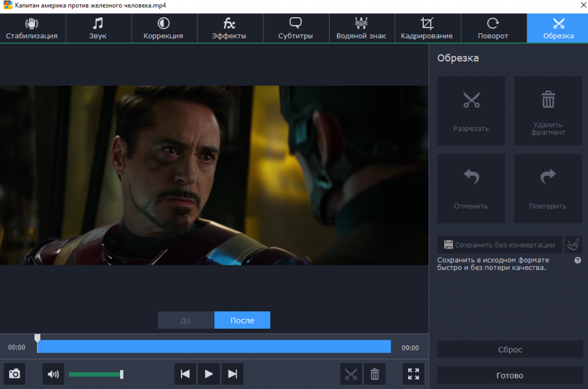Image resolution: width=588 pixels, height=389 pixels.
Task: Enter fullscreen preview mode
Action: point(413,374)
